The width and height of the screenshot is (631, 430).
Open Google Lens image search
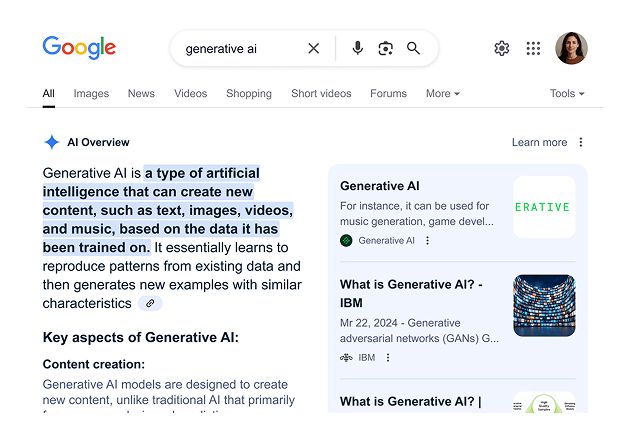point(385,48)
